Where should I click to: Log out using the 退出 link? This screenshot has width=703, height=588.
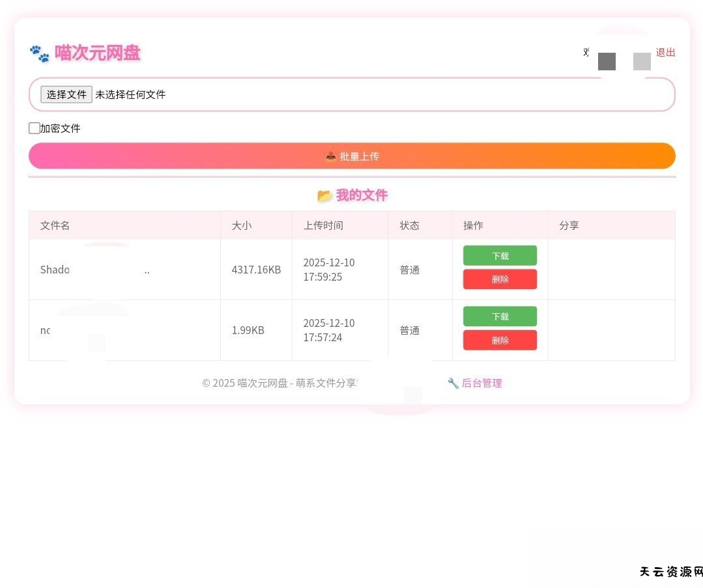click(665, 53)
